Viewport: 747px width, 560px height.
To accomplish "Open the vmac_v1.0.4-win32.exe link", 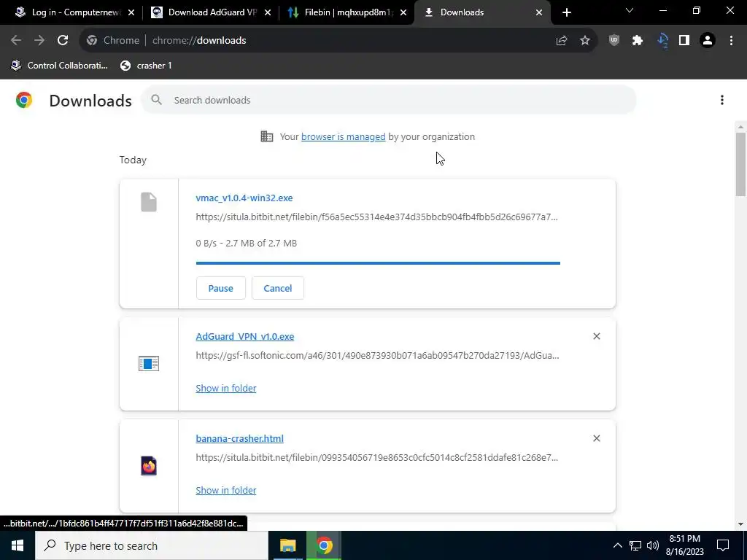I will coord(244,198).
